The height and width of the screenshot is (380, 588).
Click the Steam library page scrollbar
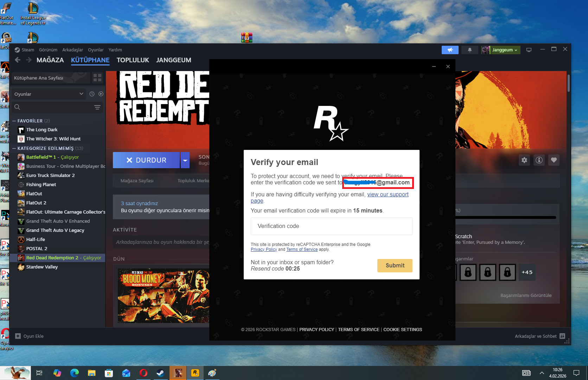pyautogui.click(x=569, y=83)
